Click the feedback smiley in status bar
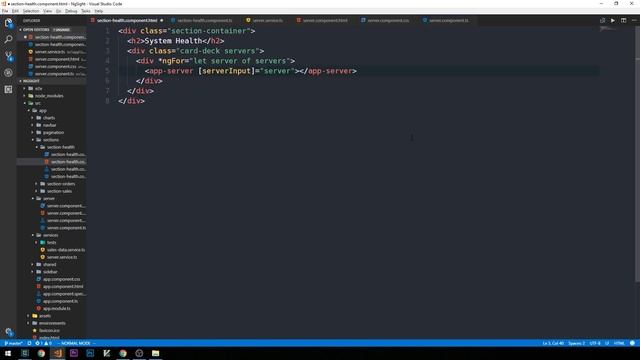 [x=632, y=343]
